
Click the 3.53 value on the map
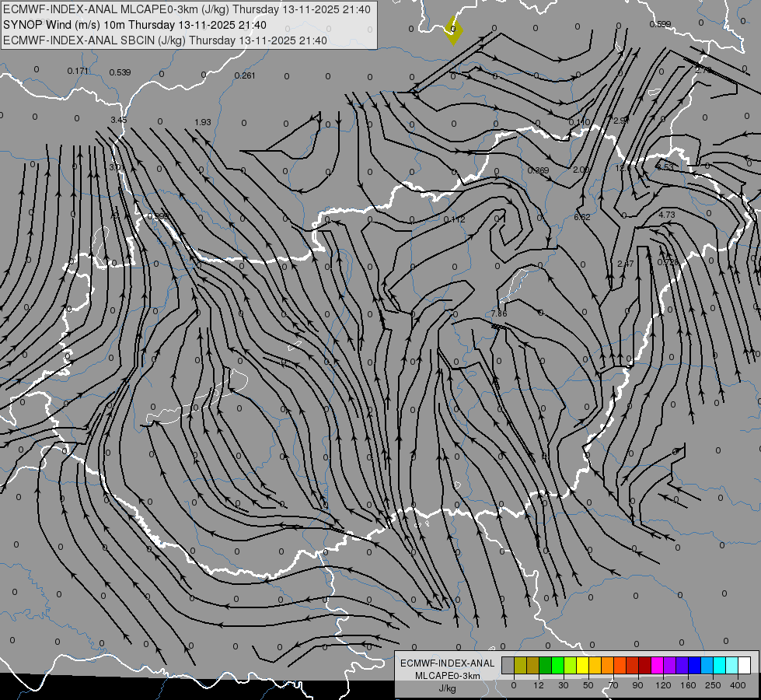[665, 166]
